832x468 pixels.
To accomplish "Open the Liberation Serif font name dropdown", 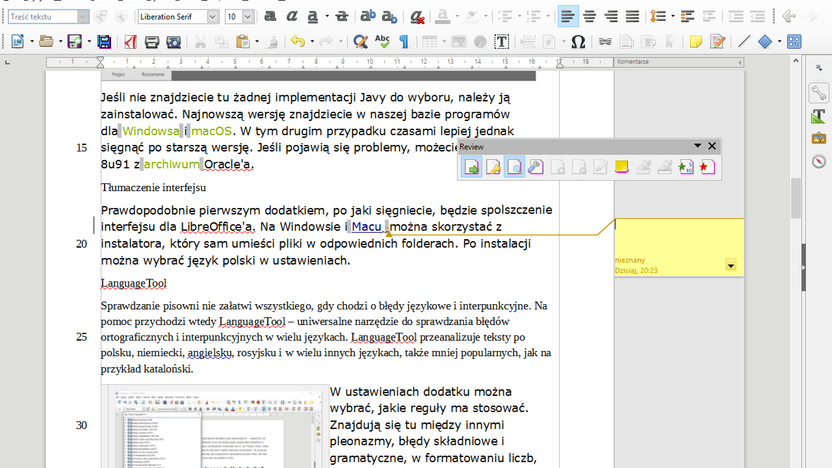I will click(x=212, y=16).
